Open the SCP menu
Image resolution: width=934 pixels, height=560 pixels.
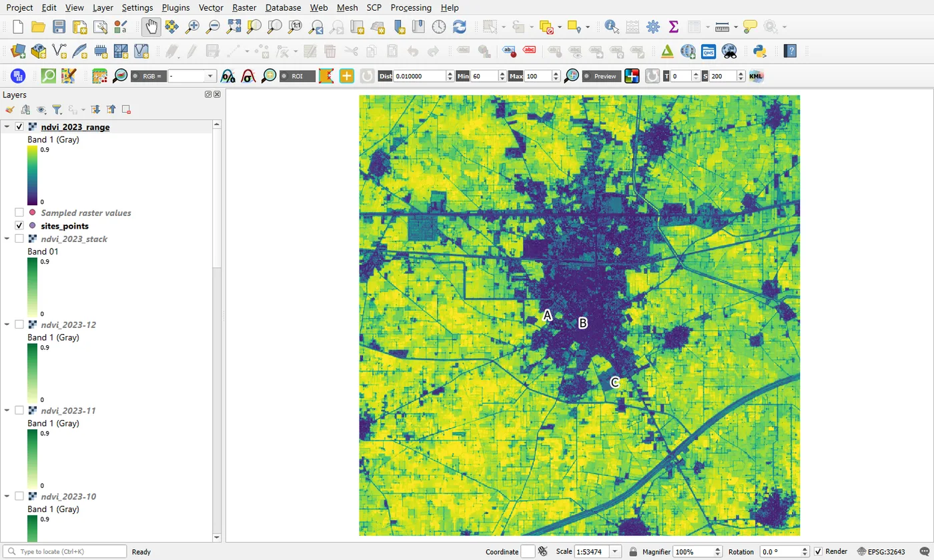pyautogui.click(x=374, y=7)
